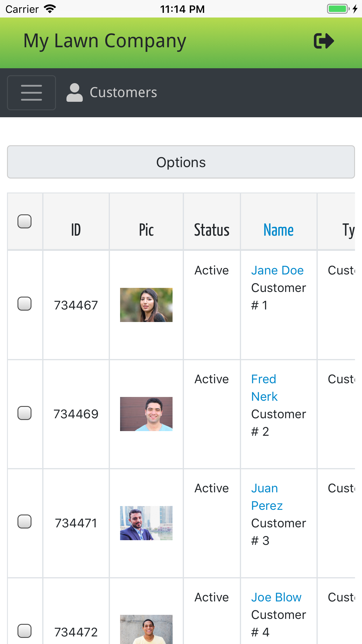Screen dimensions: 362x644
Task: Select the checkbox for customer 734469
Action: 24,413
